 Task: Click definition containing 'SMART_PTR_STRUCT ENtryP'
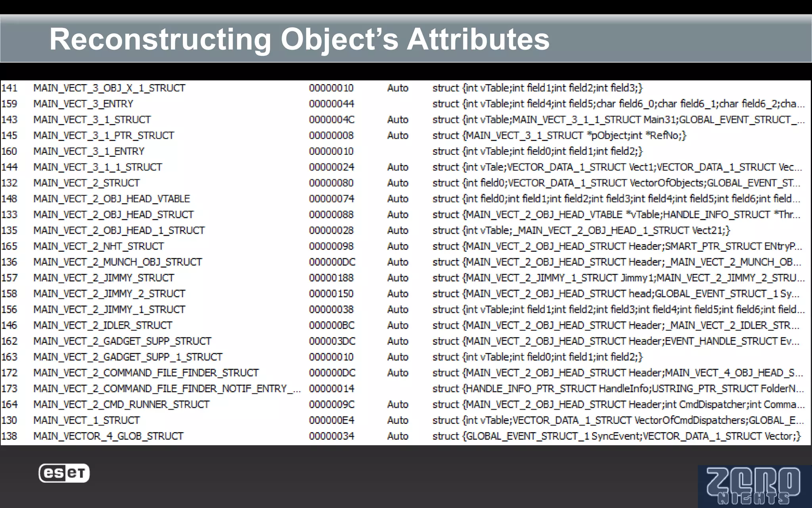(x=618, y=246)
